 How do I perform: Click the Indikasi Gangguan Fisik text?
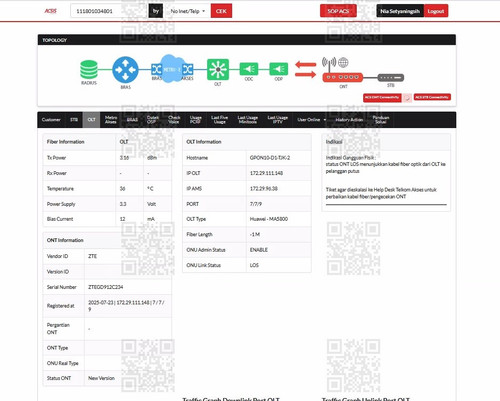350,158
